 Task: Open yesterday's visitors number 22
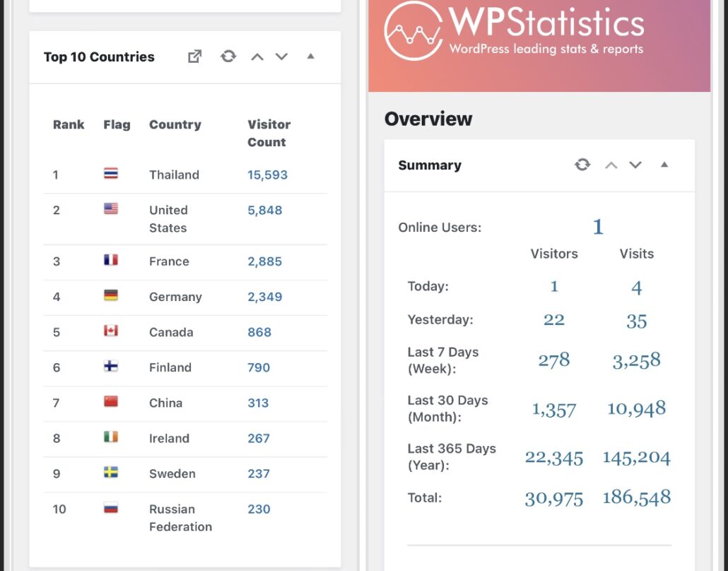tap(553, 320)
